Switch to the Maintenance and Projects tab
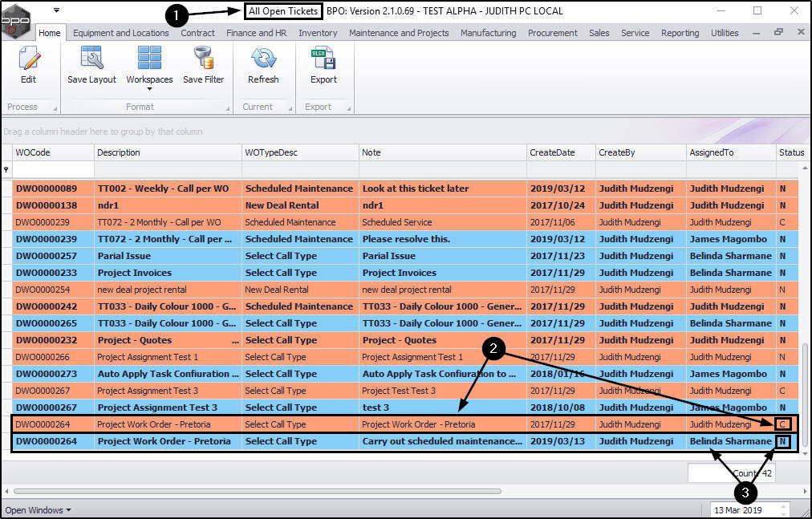Screen dimensions: 812x519 [399, 33]
